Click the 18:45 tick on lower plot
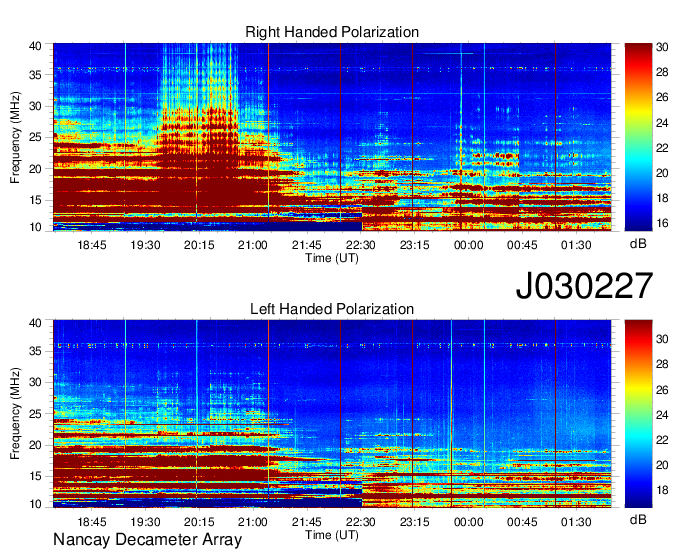This screenshot has width=680, height=552. click(92, 522)
